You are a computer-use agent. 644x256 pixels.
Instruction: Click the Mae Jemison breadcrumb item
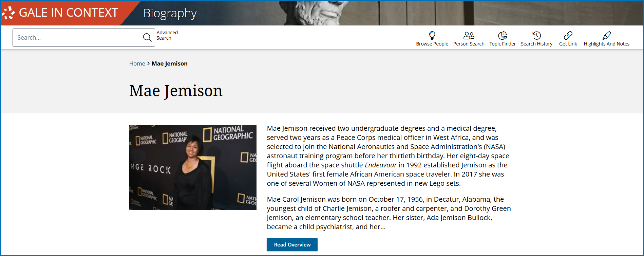(169, 63)
